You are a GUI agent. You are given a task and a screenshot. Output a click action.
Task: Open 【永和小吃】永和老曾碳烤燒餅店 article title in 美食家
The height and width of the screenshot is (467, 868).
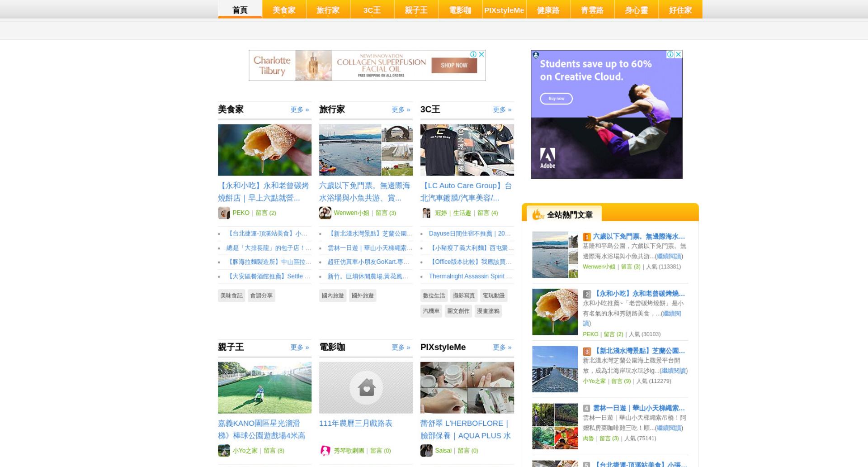coord(264,192)
